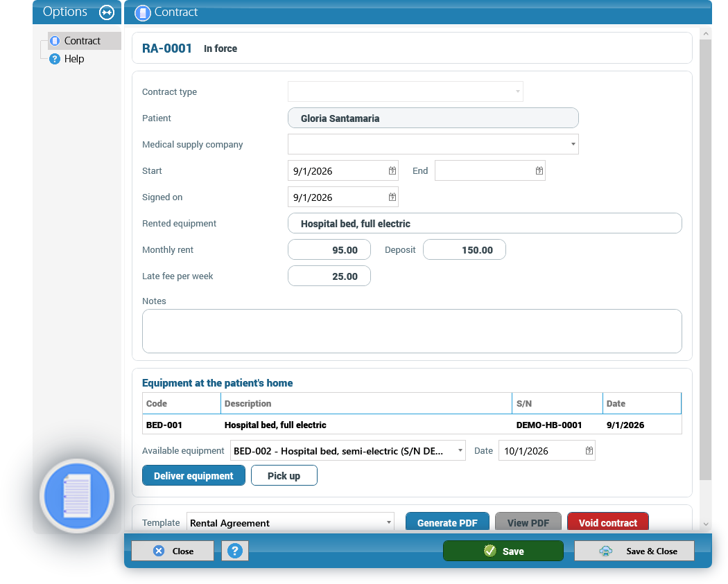
Task: Click the Save & Close button
Action: (x=634, y=551)
